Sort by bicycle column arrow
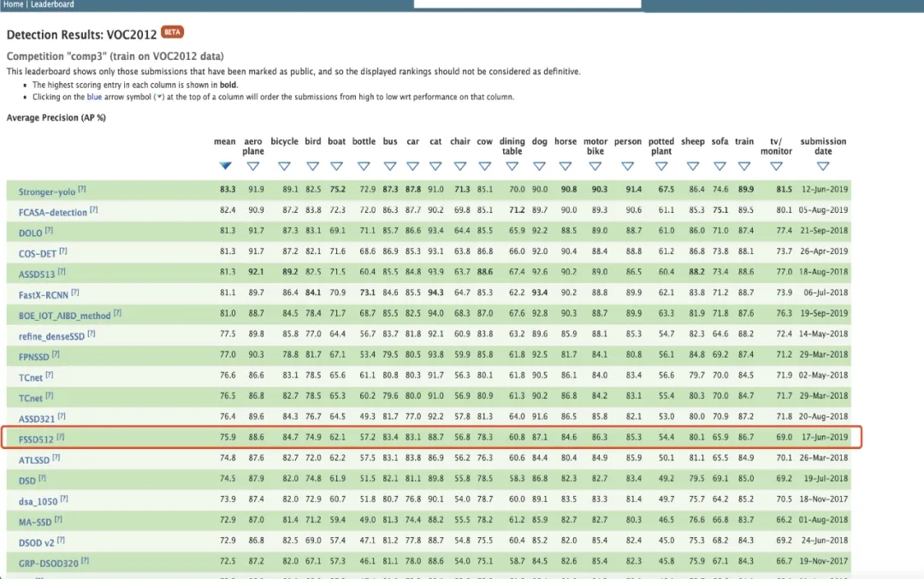This screenshot has width=924, height=579. click(284, 166)
